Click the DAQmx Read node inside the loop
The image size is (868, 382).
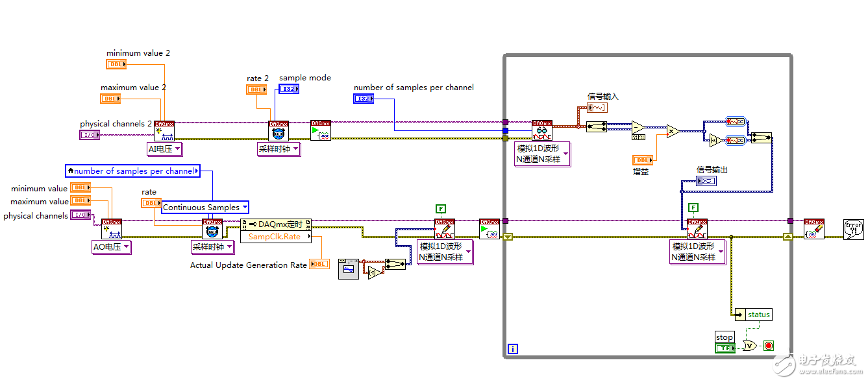point(541,130)
